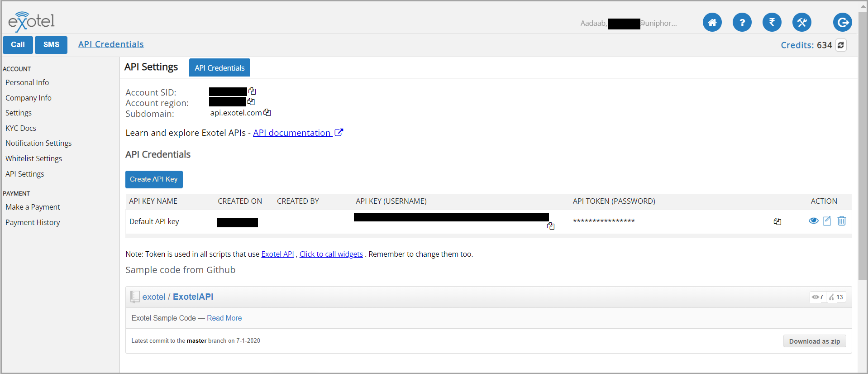Open Whitelist Settings in sidebar

(x=33, y=158)
